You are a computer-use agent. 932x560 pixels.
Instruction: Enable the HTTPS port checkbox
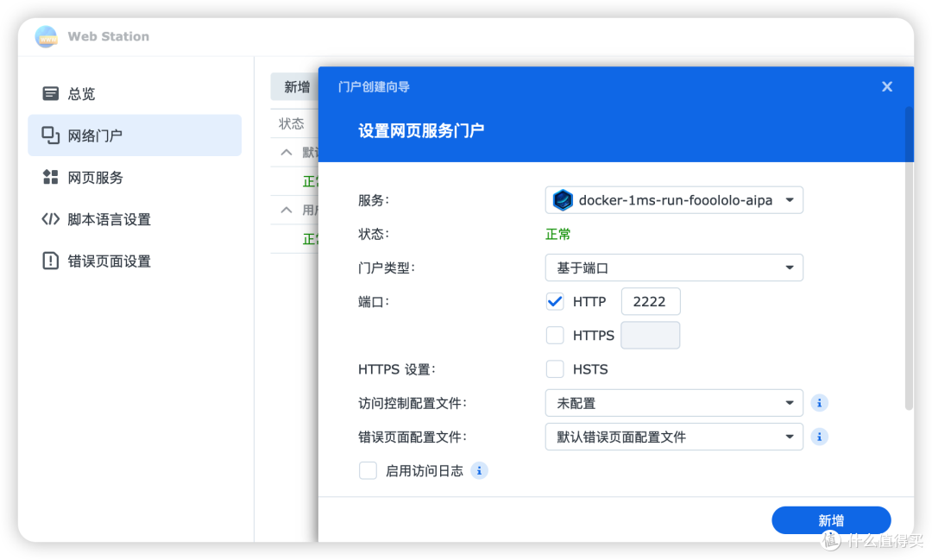coord(555,336)
